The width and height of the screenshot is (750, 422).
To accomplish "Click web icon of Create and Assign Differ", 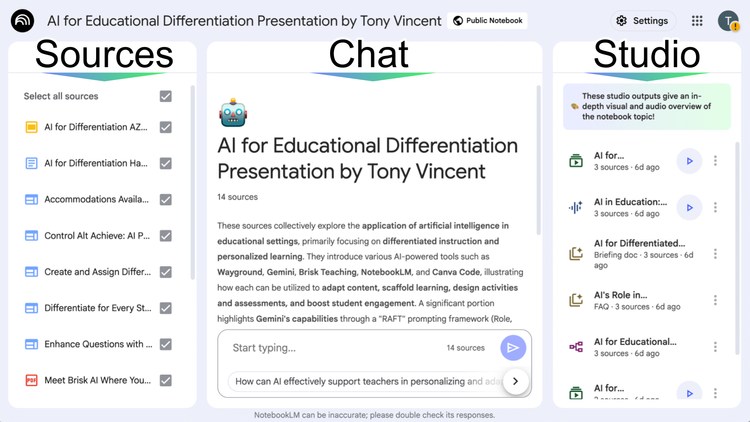I will point(31,272).
